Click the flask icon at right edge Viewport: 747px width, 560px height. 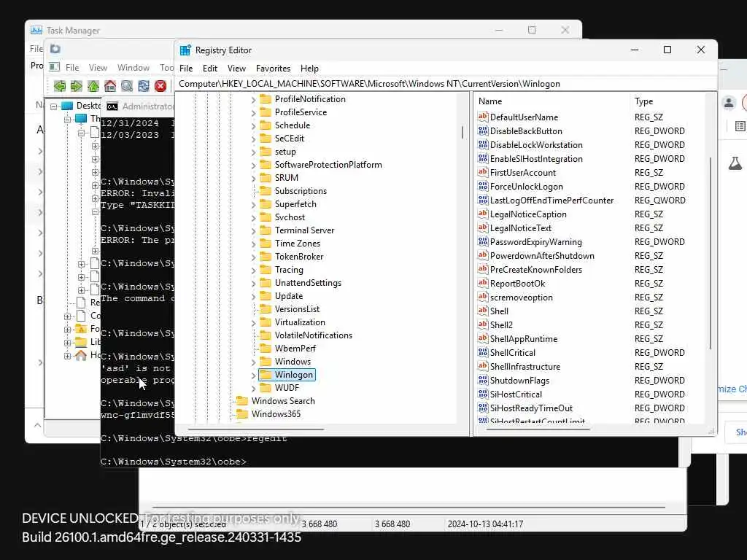click(735, 163)
